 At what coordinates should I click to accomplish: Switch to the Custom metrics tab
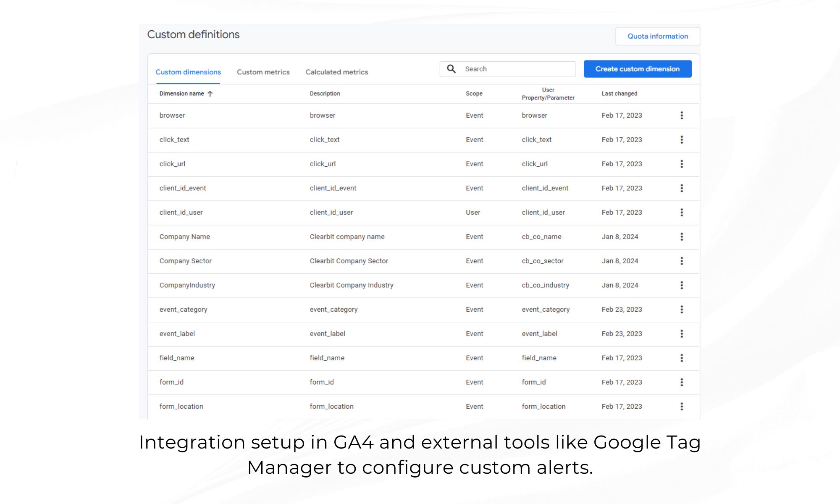pyautogui.click(x=263, y=72)
